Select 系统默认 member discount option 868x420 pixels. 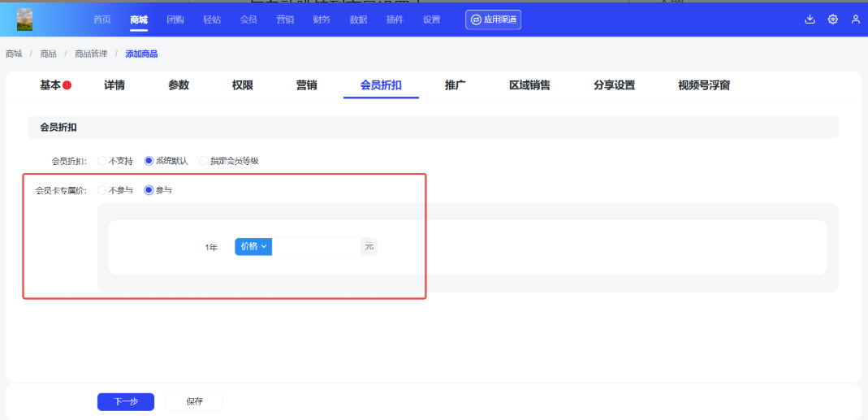coord(149,161)
